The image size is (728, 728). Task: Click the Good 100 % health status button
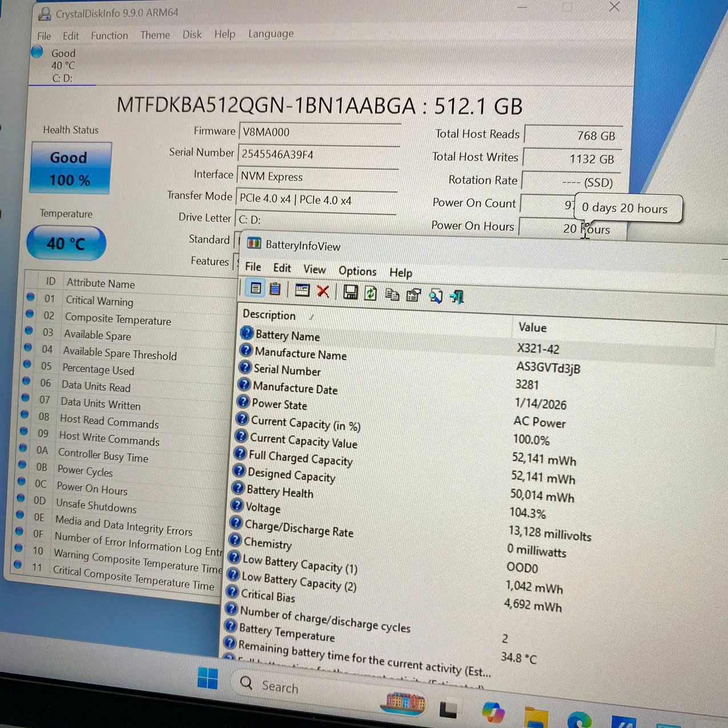tap(70, 168)
